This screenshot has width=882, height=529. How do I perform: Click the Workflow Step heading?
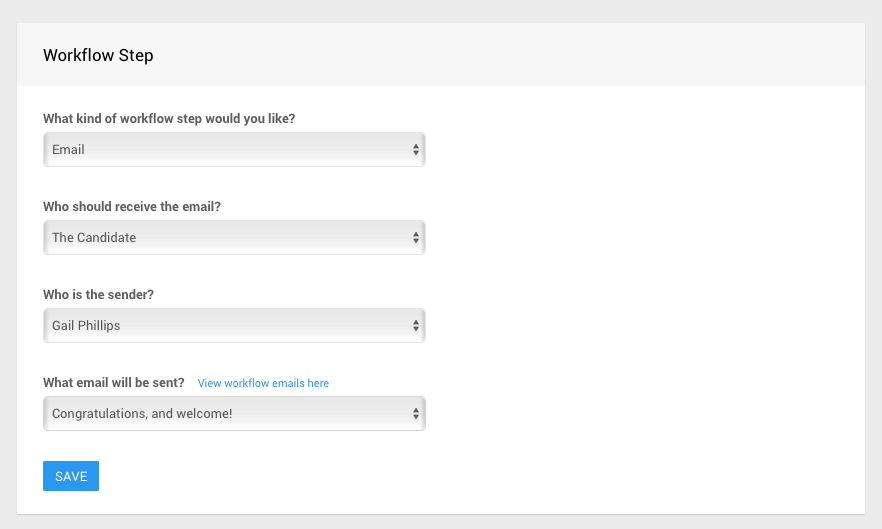pos(98,56)
